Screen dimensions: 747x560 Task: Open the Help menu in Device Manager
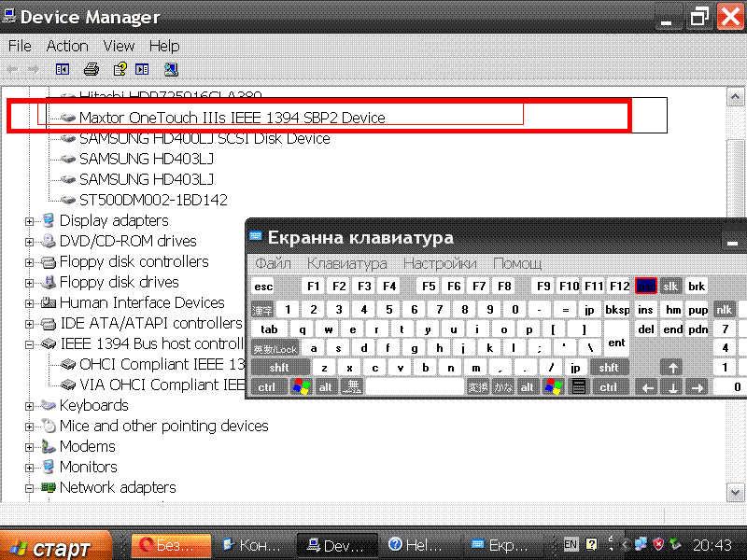click(164, 46)
